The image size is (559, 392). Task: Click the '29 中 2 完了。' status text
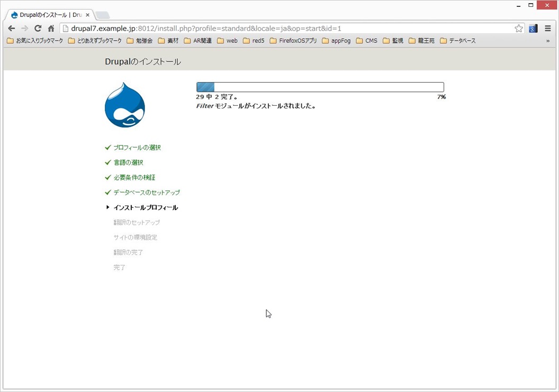tap(217, 97)
